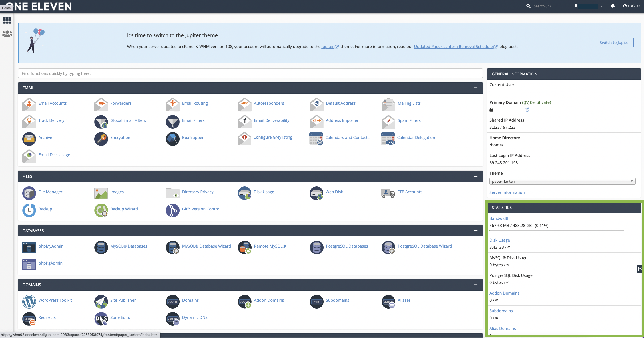Open the phpMyAdmin icon
The width and height of the screenshot is (644, 338).
click(x=29, y=248)
